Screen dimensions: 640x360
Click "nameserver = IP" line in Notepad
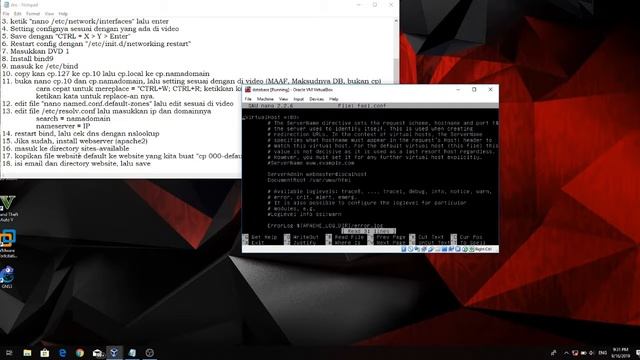coord(63,126)
